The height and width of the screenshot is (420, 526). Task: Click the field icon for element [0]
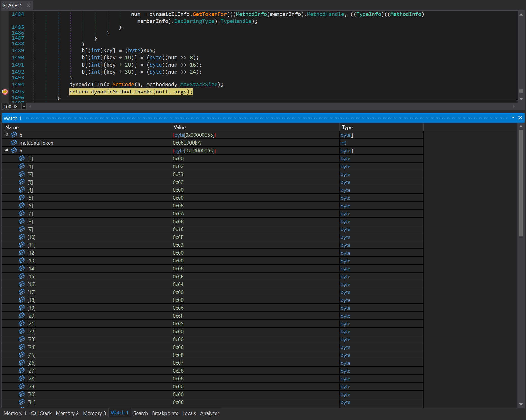22,158
